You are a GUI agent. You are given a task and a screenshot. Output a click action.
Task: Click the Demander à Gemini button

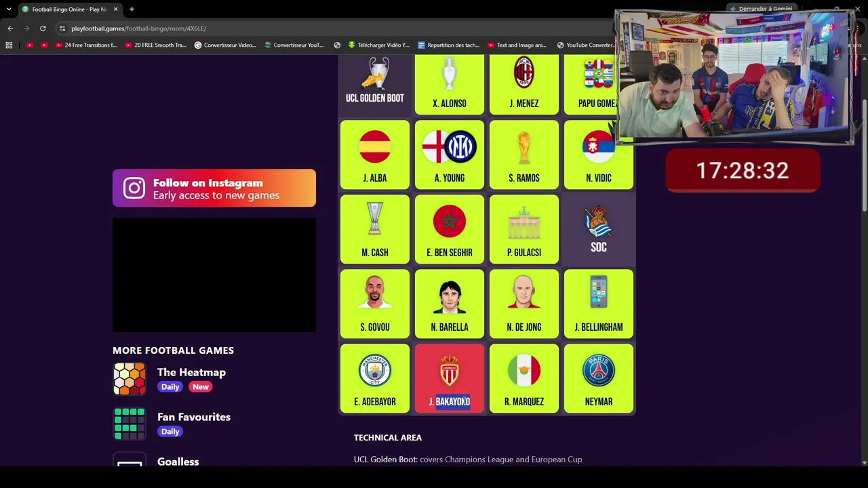tap(761, 9)
